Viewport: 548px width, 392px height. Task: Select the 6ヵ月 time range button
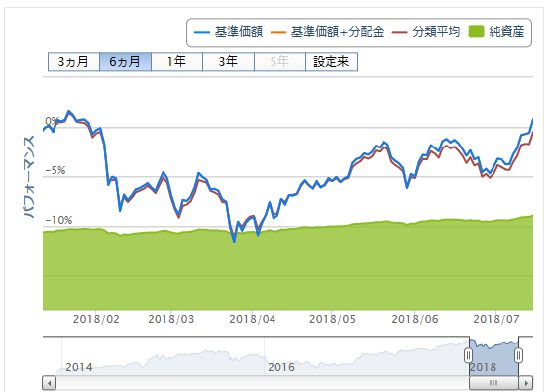125,62
